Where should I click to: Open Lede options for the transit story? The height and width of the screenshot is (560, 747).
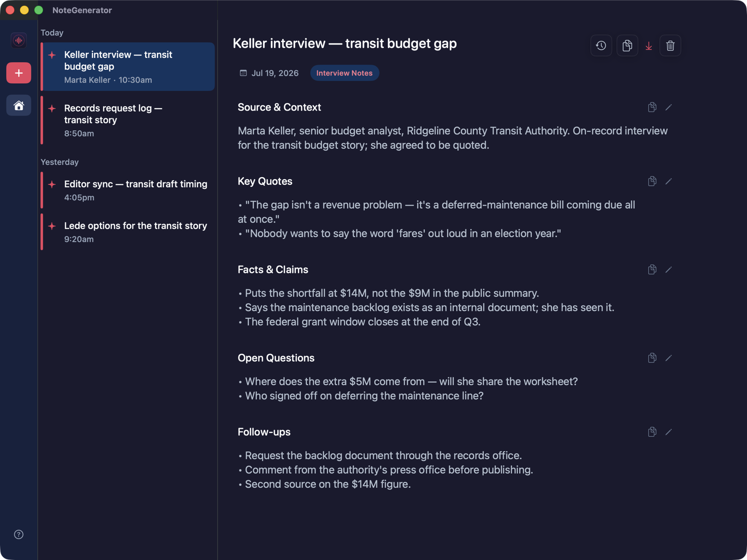click(127, 232)
